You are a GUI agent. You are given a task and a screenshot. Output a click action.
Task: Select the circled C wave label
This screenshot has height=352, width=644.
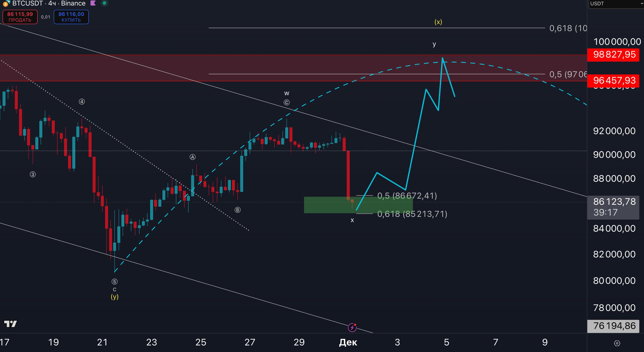point(287,102)
